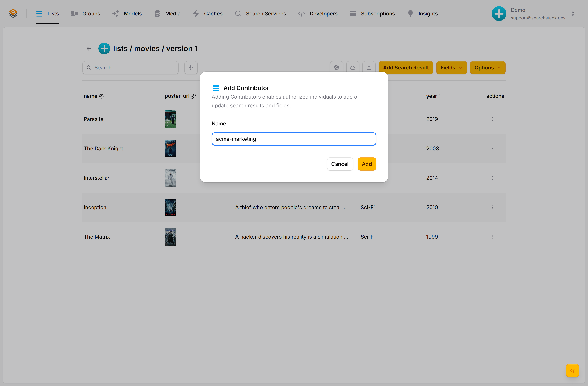
Task: Open actions menu for The Dark Knight
Action: pos(493,149)
